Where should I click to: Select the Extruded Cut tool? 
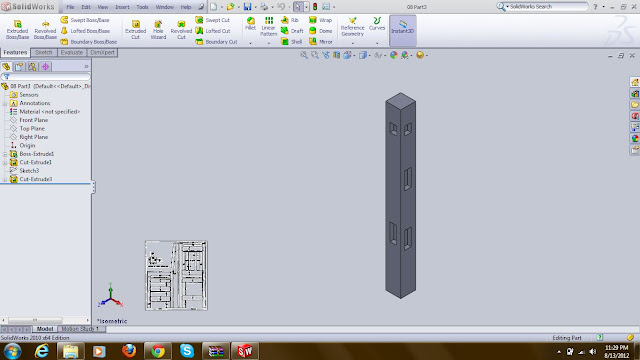136,30
